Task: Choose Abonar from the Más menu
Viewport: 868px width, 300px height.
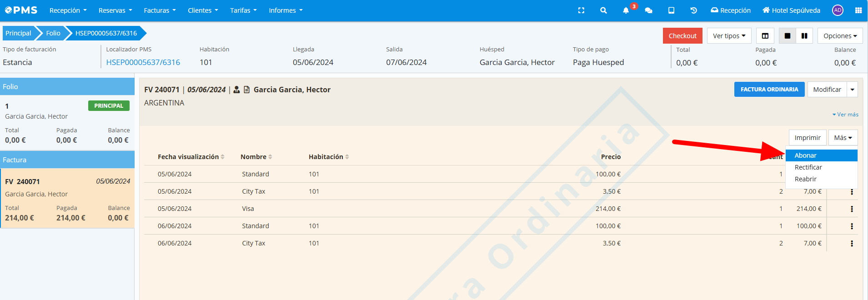Action: tap(805, 155)
